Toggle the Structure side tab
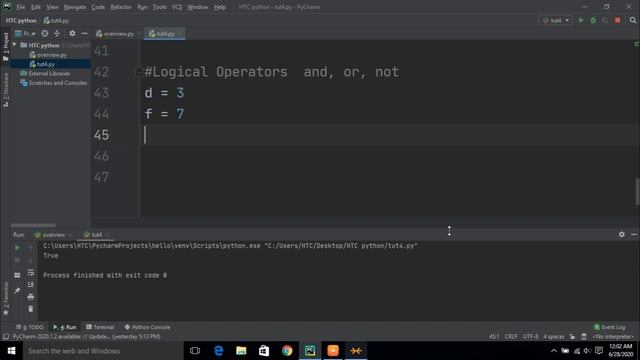The height and width of the screenshot is (360, 640). click(6, 90)
